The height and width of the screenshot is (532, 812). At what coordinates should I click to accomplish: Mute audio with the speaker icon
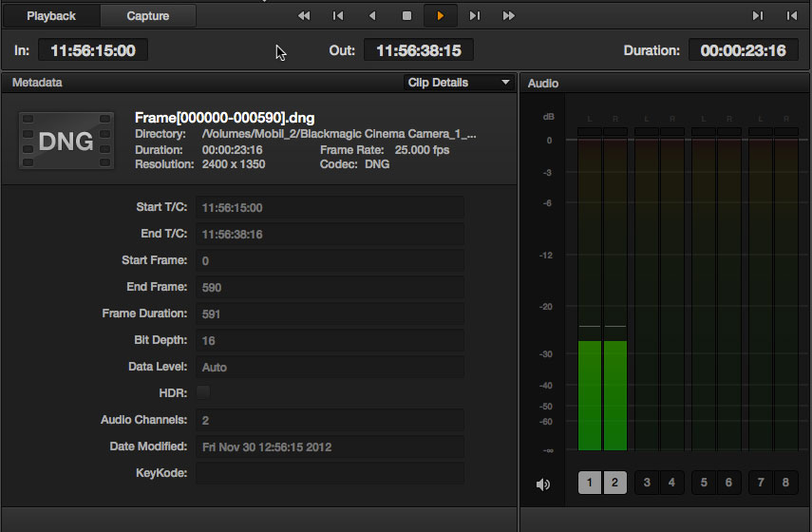click(543, 484)
